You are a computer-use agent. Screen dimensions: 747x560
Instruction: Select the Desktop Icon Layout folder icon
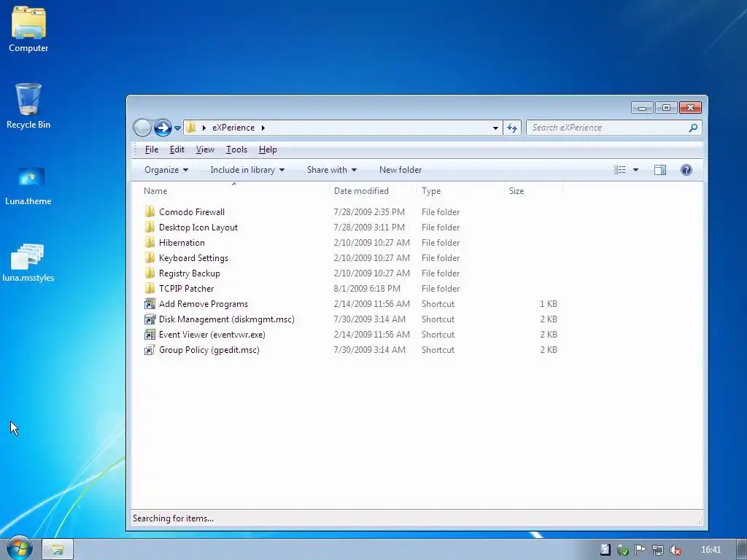(x=150, y=227)
